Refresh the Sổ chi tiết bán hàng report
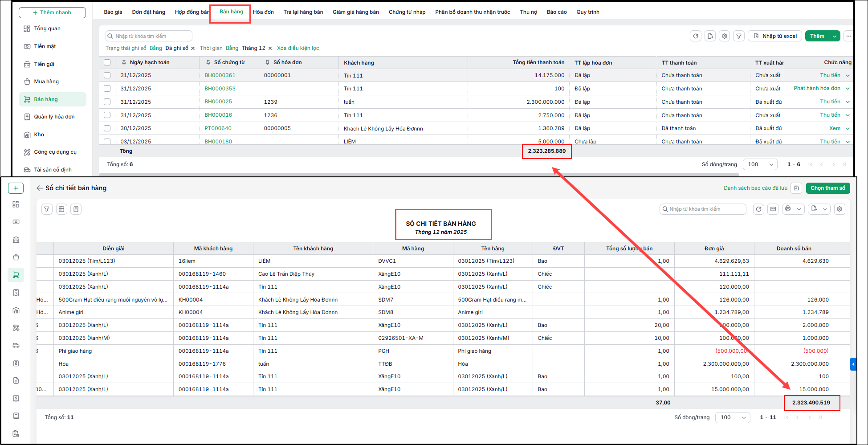 [759, 209]
